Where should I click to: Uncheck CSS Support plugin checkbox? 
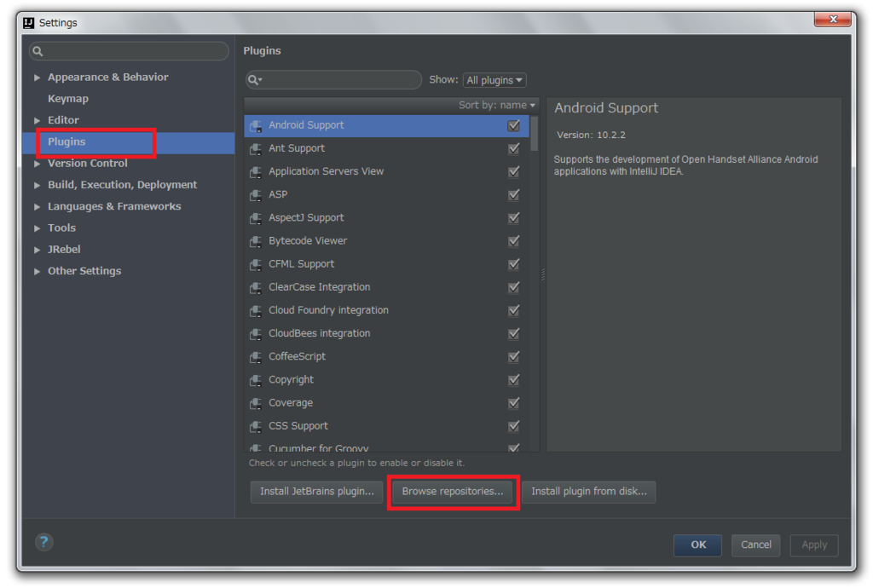514,426
